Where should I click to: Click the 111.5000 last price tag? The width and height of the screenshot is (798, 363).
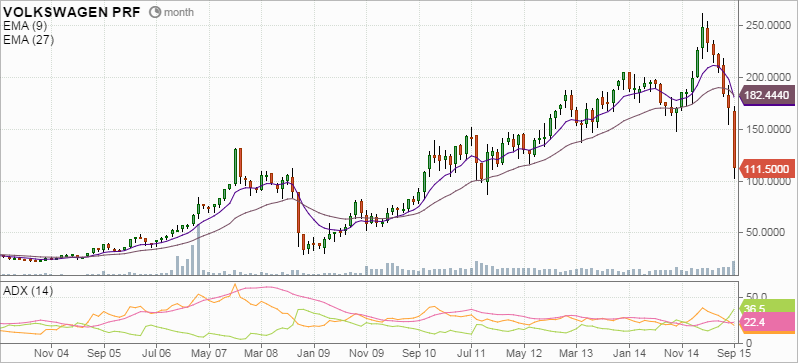point(766,169)
